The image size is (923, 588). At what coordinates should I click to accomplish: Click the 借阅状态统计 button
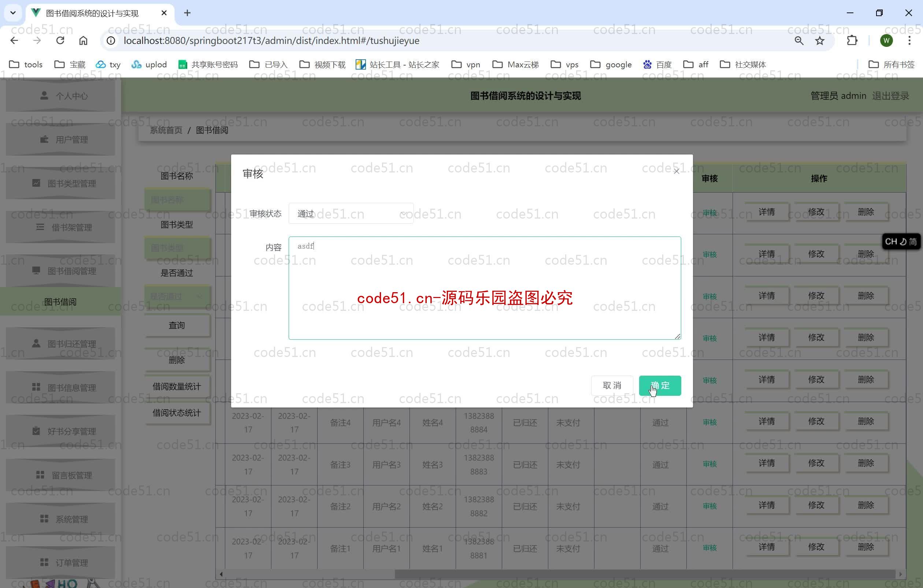pyautogui.click(x=177, y=413)
